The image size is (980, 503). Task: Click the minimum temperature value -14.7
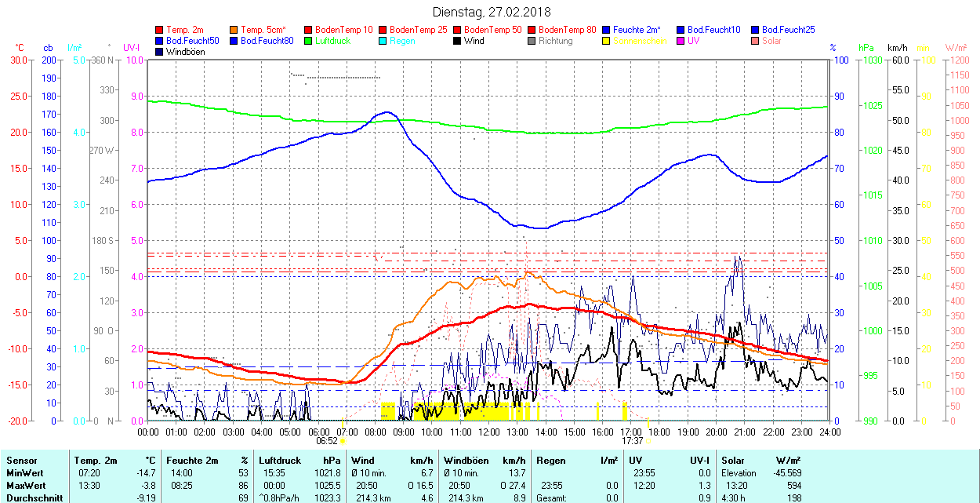(x=147, y=473)
